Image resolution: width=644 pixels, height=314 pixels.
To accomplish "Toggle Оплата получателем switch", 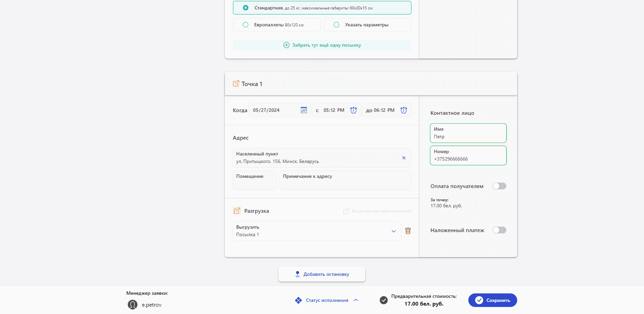I will [499, 186].
